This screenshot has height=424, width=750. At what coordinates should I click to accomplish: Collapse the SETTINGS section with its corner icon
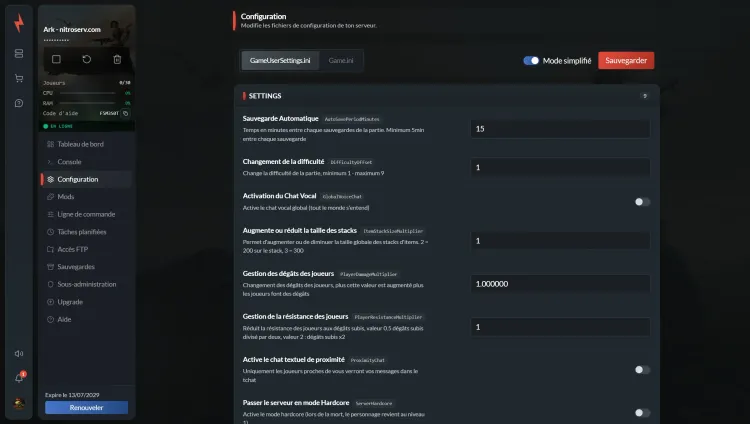tap(644, 96)
